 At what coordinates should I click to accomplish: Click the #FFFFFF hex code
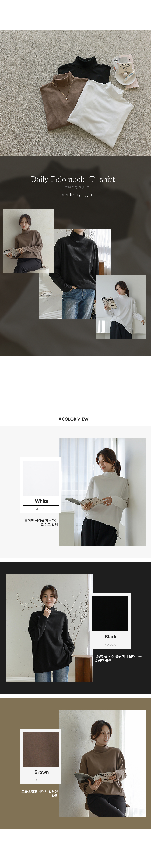(41, 509)
